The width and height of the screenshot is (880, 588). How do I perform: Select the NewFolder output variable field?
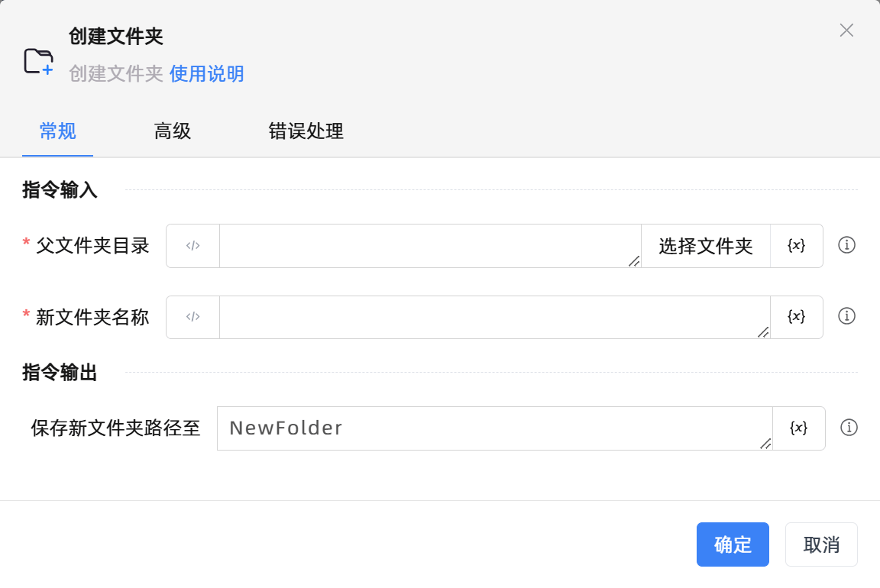(x=494, y=428)
